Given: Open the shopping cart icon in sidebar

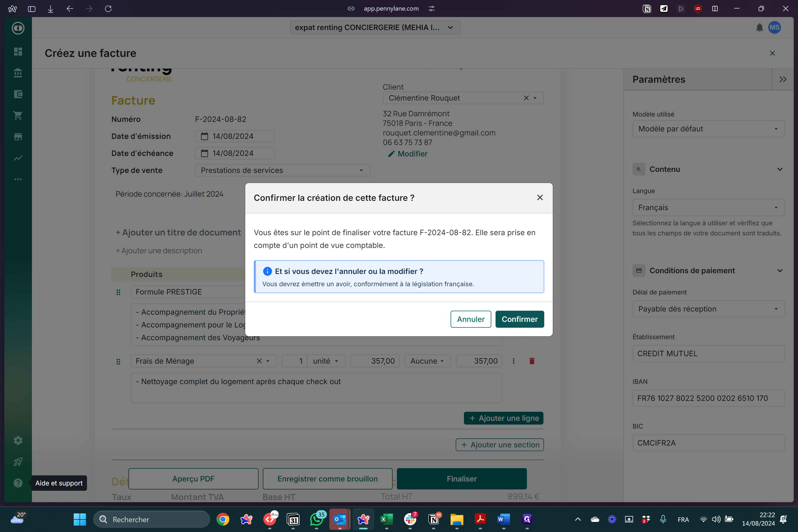Looking at the screenshot, I should pyautogui.click(x=18, y=115).
